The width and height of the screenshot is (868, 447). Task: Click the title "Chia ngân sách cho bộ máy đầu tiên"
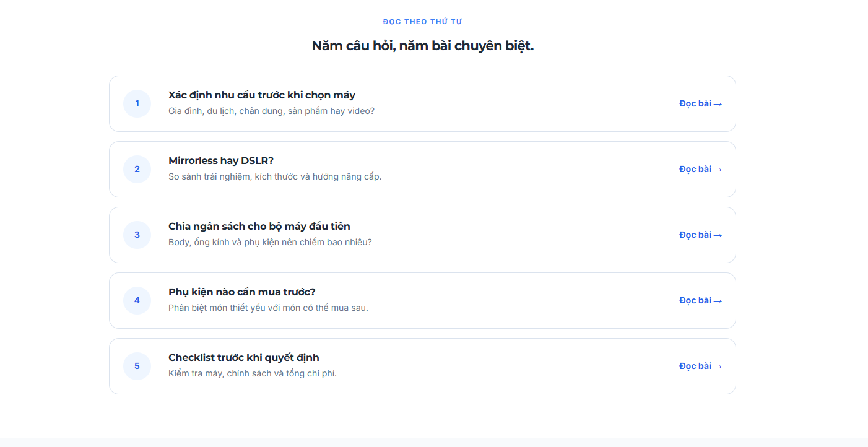click(259, 227)
